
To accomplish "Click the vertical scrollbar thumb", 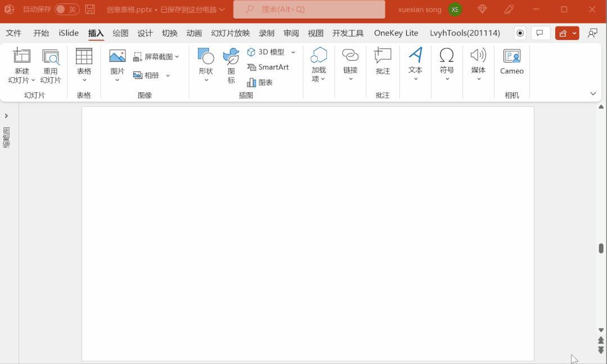I will tap(601, 248).
